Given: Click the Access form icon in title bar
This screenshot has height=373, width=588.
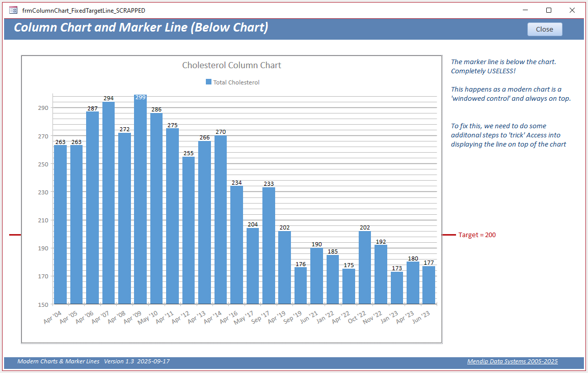Looking at the screenshot, I should (x=13, y=10).
